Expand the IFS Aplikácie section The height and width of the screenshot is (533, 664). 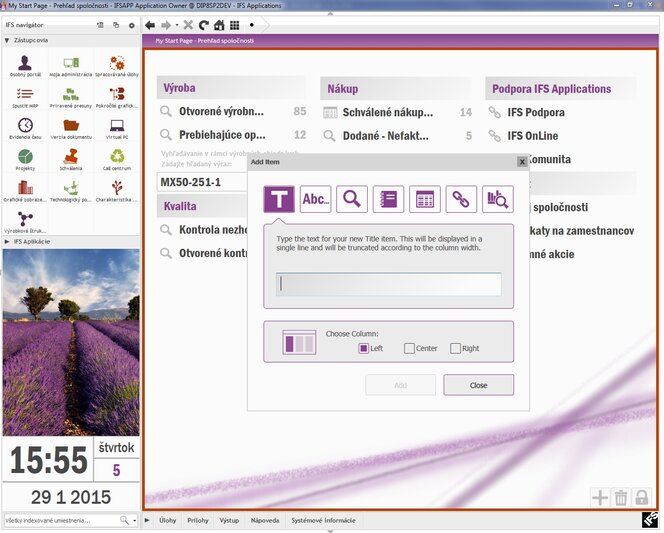(7, 241)
